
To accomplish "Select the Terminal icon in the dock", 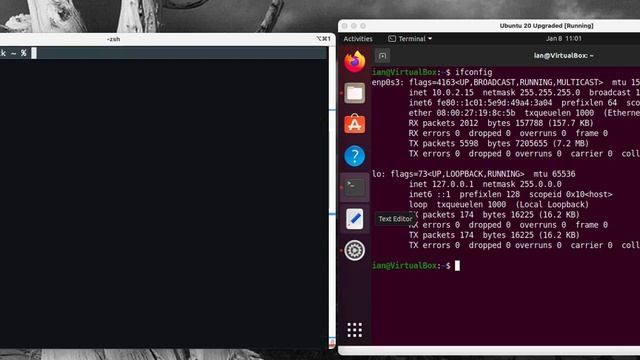I will pos(354,187).
